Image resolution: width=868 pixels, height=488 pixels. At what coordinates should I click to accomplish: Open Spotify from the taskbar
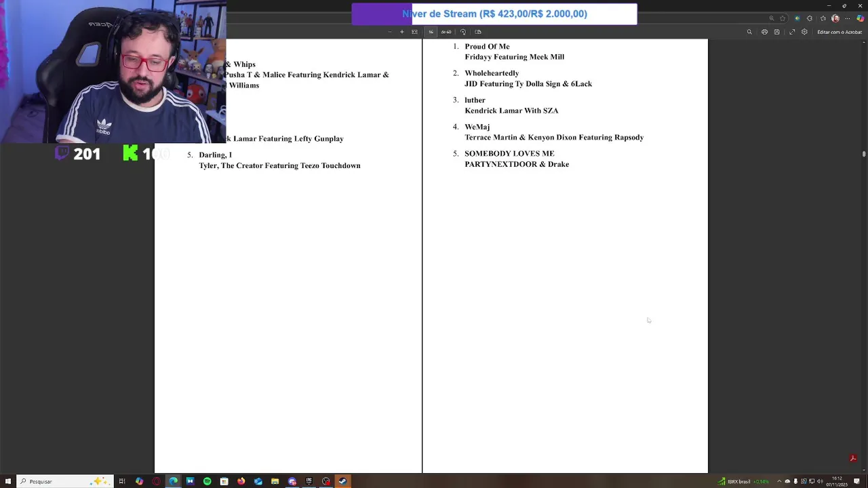tap(207, 481)
